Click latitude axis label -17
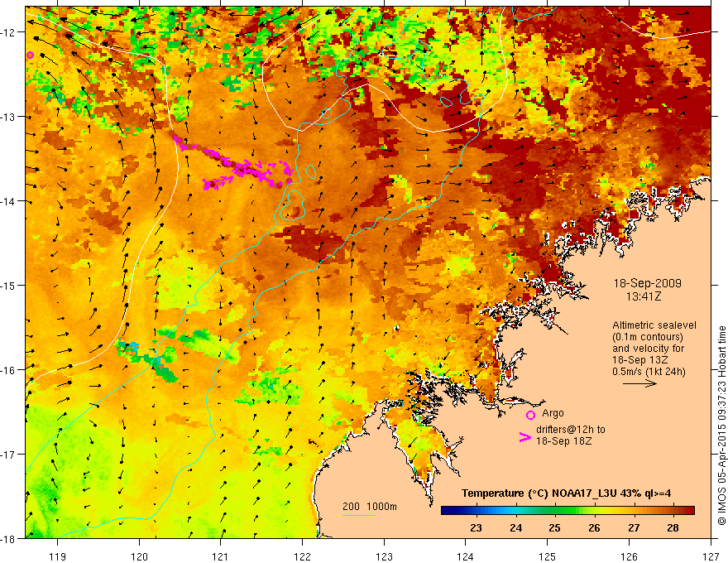The width and height of the screenshot is (728, 563). pyautogui.click(x=8, y=454)
